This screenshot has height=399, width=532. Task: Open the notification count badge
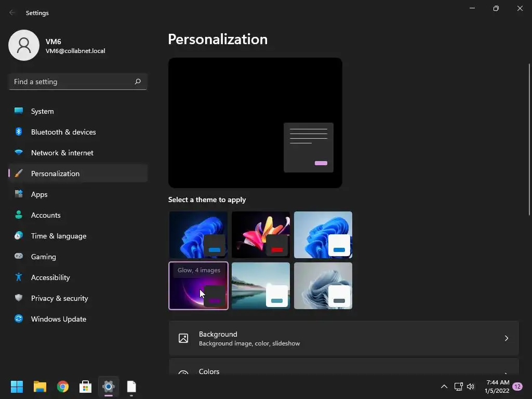click(517, 387)
